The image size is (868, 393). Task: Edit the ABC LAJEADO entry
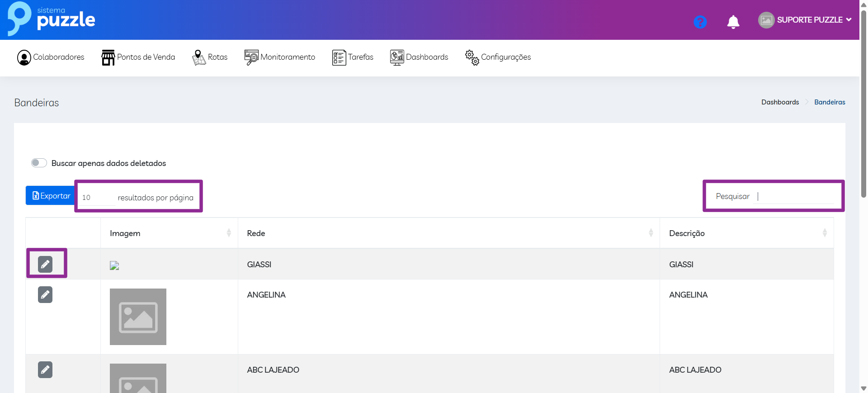point(45,370)
